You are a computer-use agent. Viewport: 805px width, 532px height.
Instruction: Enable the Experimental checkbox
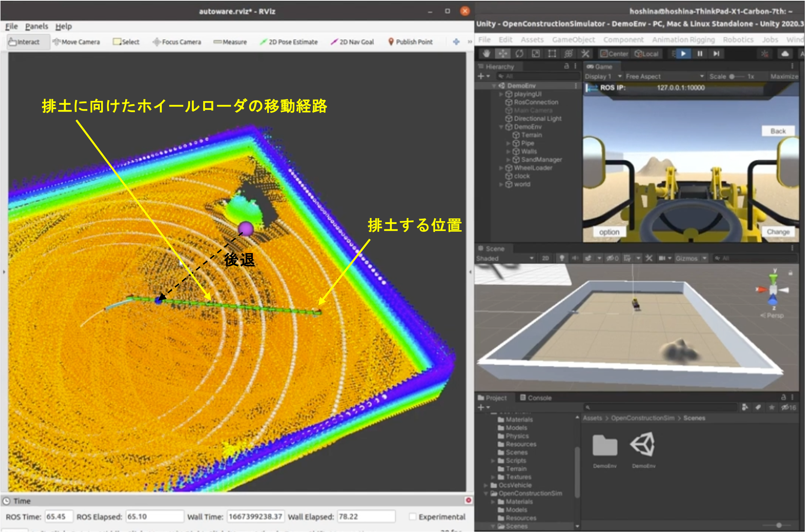point(413,516)
